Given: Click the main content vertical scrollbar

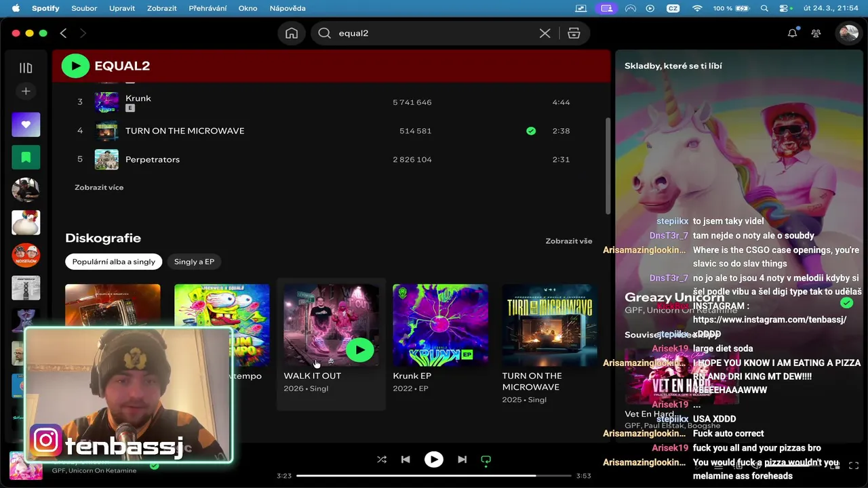Looking at the screenshot, I should pyautogui.click(x=608, y=165).
